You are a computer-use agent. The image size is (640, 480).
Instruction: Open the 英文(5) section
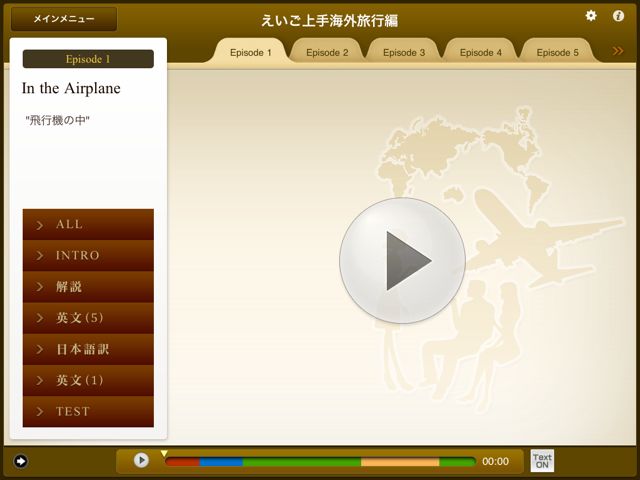pyautogui.click(x=88, y=318)
